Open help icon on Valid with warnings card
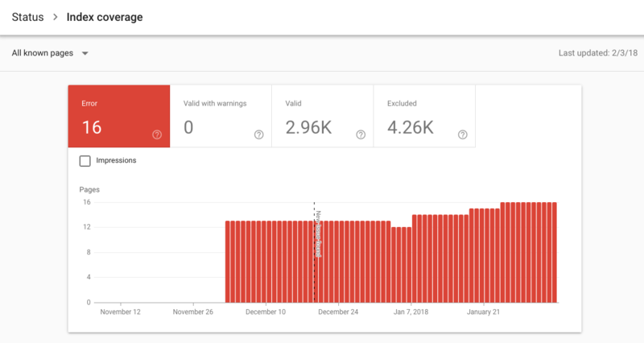The width and height of the screenshot is (644, 343). point(258,134)
